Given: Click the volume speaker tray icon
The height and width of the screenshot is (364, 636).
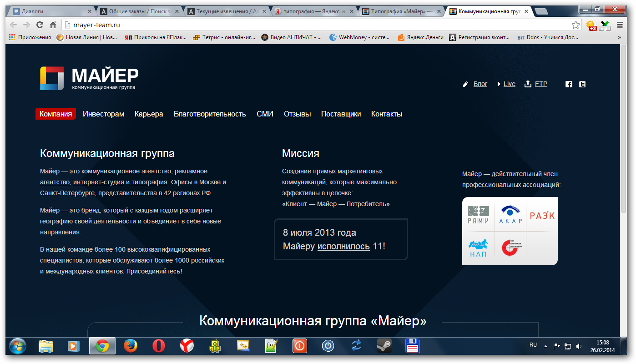Looking at the screenshot, I should point(579,346).
